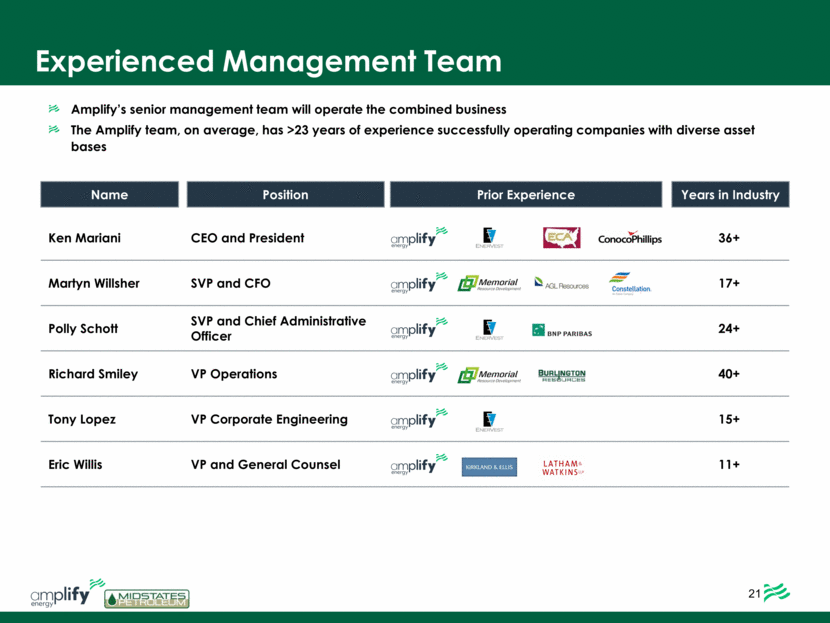Click the Amplify logo in Eric Willis row

[x=419, y=464]
